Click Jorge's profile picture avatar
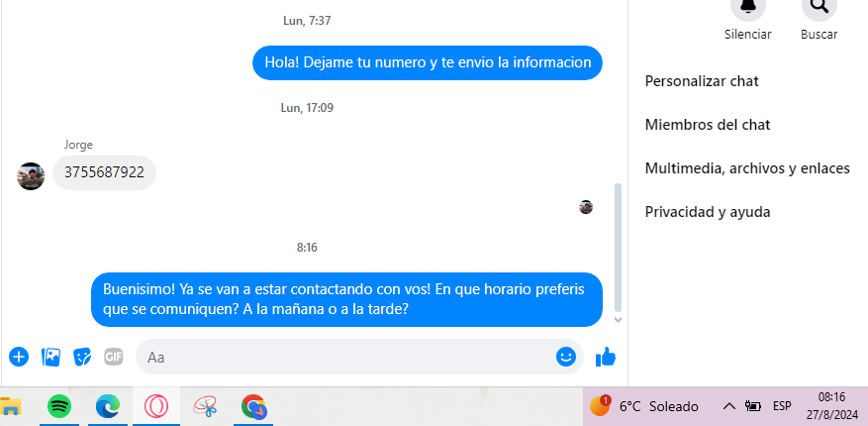The height and width of the screenshot is (426, 868). coord(31,176)
